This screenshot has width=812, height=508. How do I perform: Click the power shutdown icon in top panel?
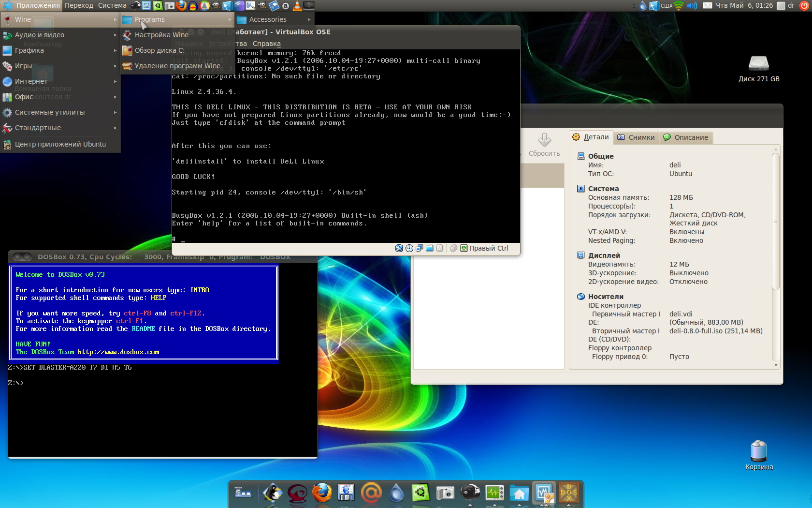click(x=804, y=6)
